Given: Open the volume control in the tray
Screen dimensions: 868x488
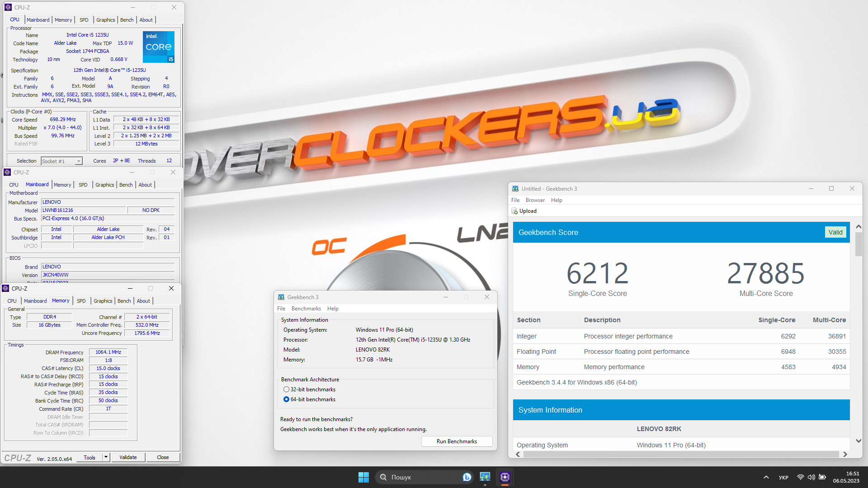Looking at the screenshot, I should 811,477.
